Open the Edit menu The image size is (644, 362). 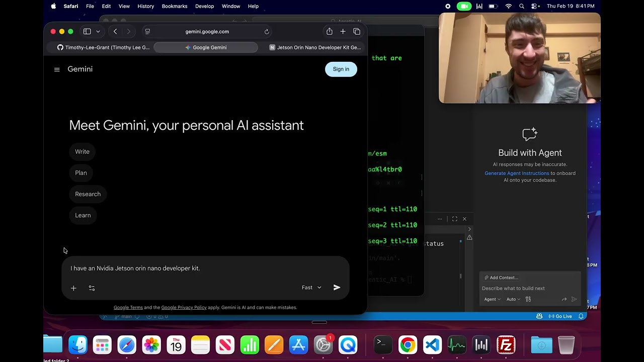pos(106,6)
